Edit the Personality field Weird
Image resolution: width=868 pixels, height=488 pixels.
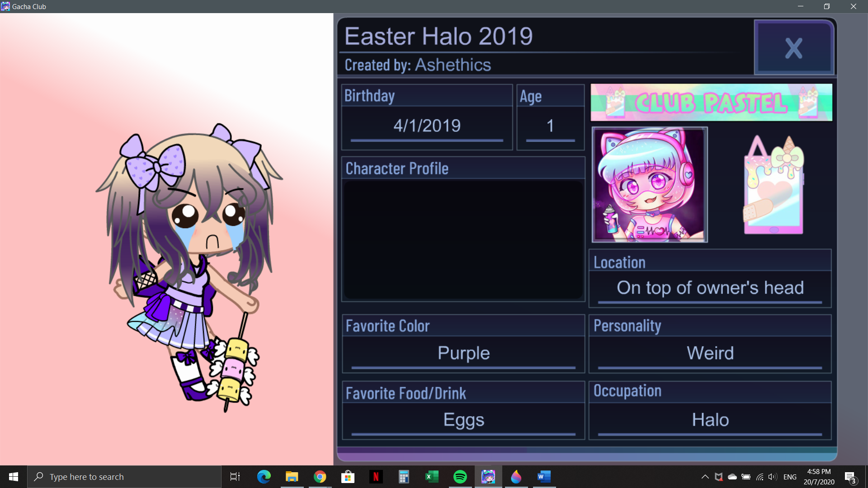(x=710, y=353)
